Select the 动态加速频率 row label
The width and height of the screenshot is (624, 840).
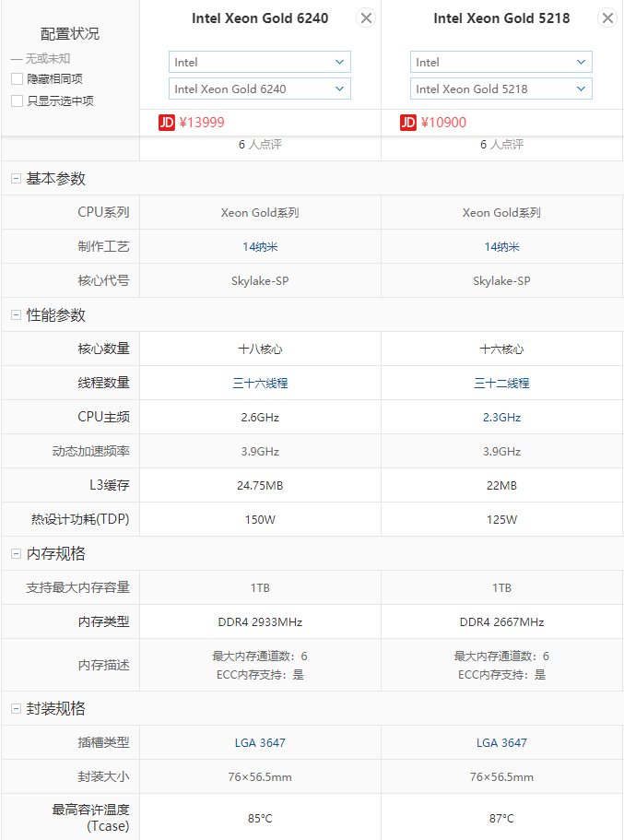click(x=90, y=451)
